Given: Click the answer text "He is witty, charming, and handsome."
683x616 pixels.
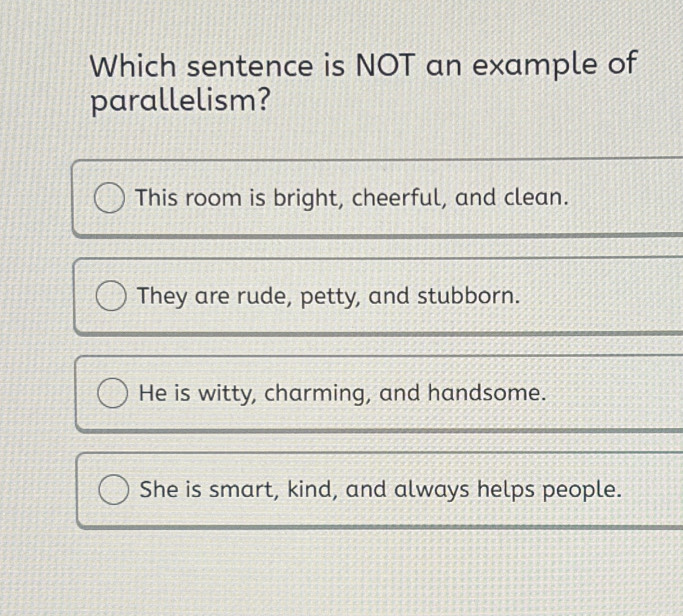Looking at the screenshot, I should pyautogui.click(x=343, y=393).
